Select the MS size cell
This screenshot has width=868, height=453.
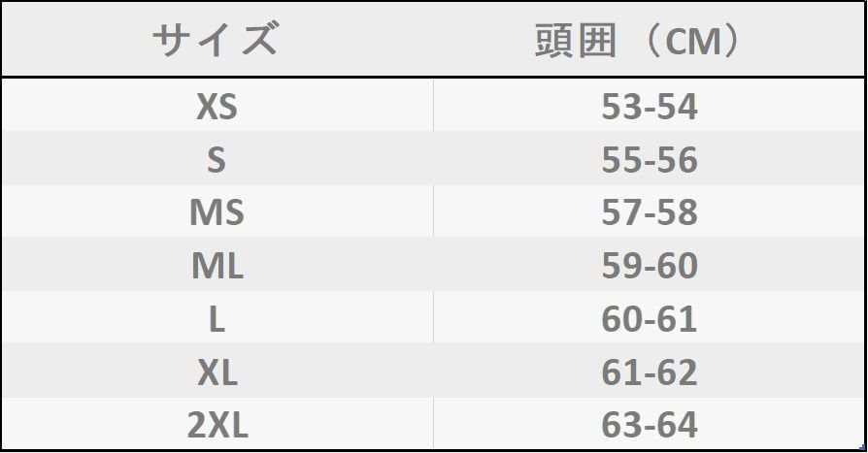pyautogui.click(x=217, y=213)
